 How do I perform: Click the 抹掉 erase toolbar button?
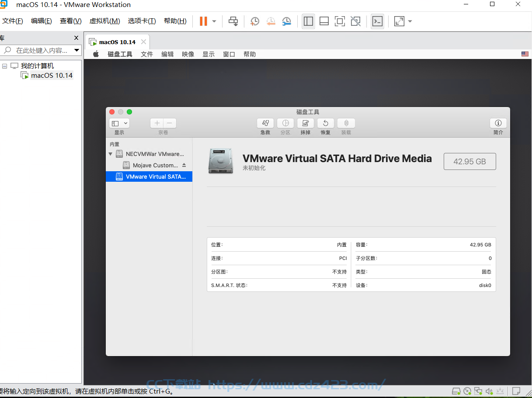306,123
